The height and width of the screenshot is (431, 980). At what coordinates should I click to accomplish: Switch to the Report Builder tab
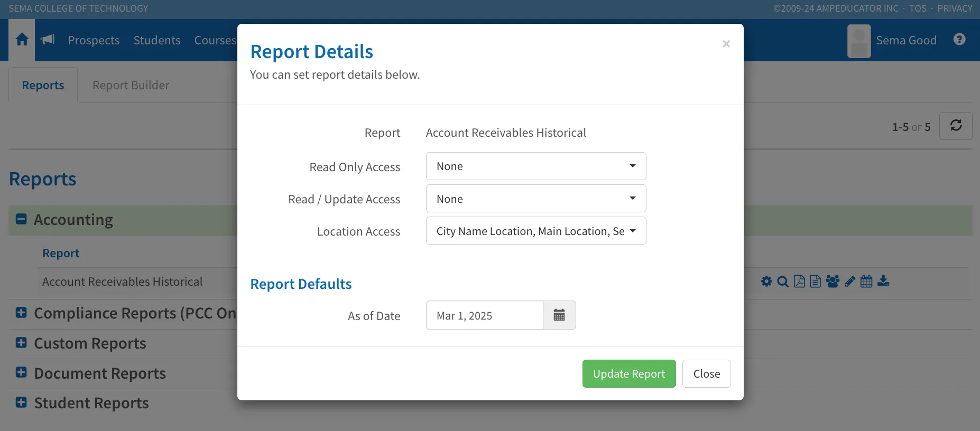pyautogui.click(x=131, y=85)
